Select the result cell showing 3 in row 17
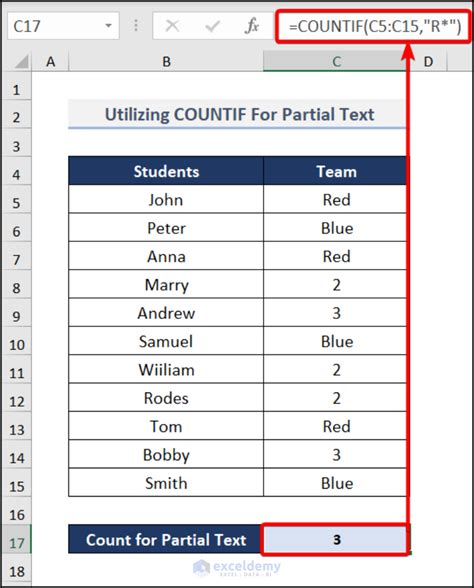Image resolution: width=474 pixels, height=588 pixels. pos(335,539)
